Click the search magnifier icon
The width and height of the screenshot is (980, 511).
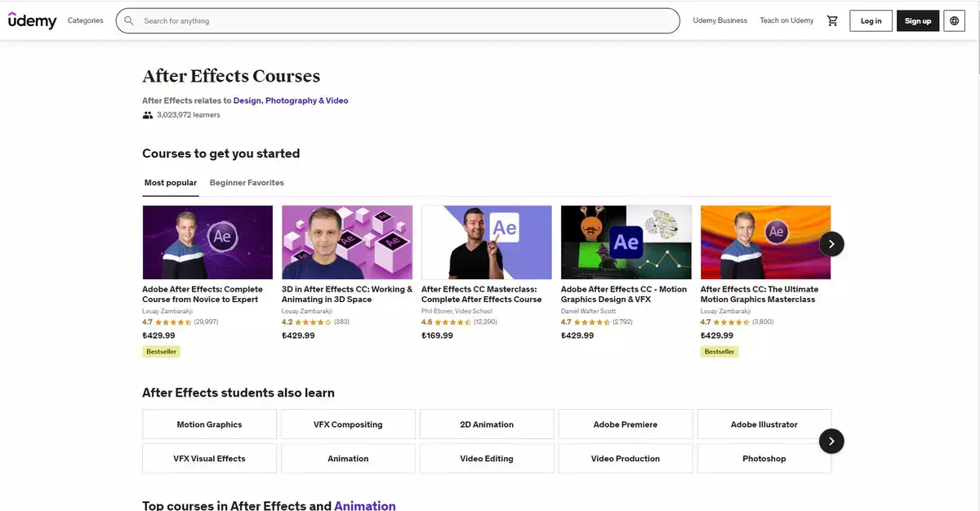(129, 20)
